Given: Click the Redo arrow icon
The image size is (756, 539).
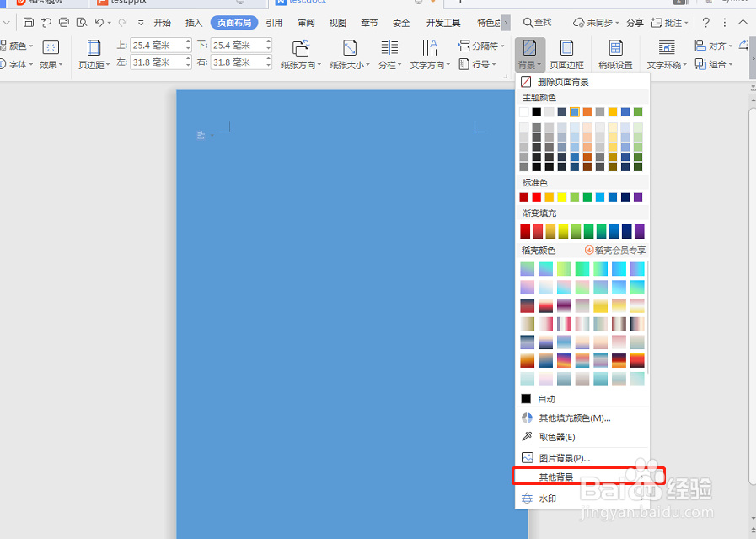Looking at the screenshot, I should tap(122, 22).
